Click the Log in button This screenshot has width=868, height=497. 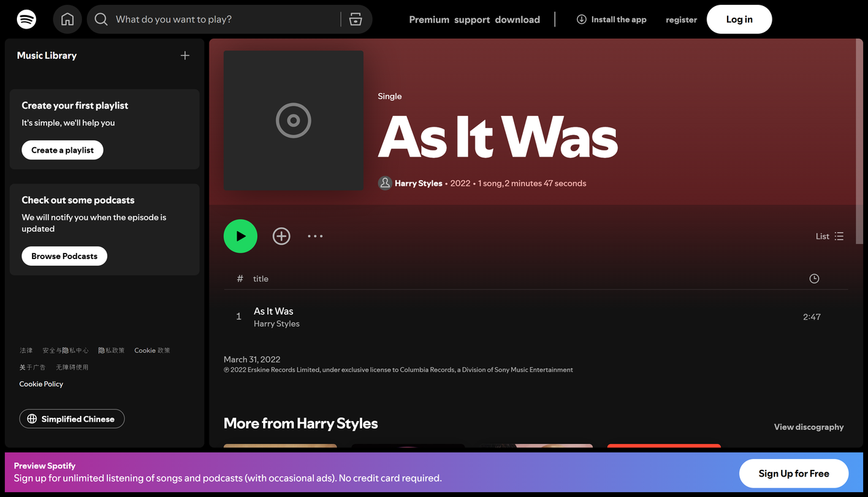click(739, 20)
